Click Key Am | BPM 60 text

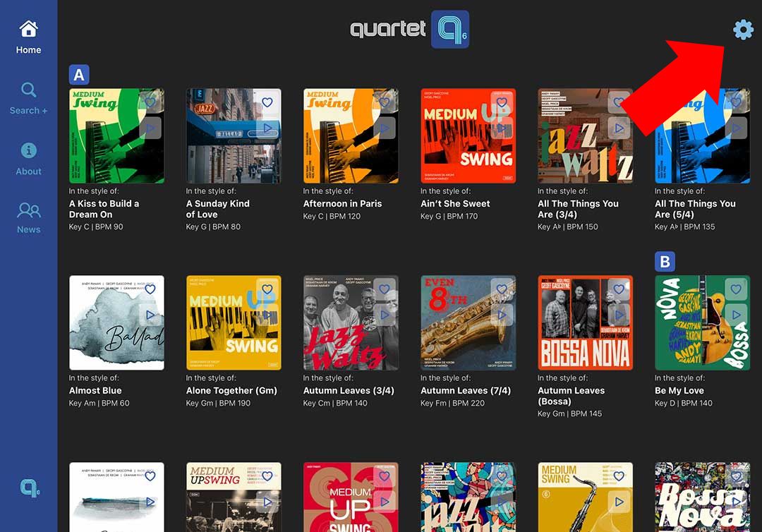click(99, 403)
